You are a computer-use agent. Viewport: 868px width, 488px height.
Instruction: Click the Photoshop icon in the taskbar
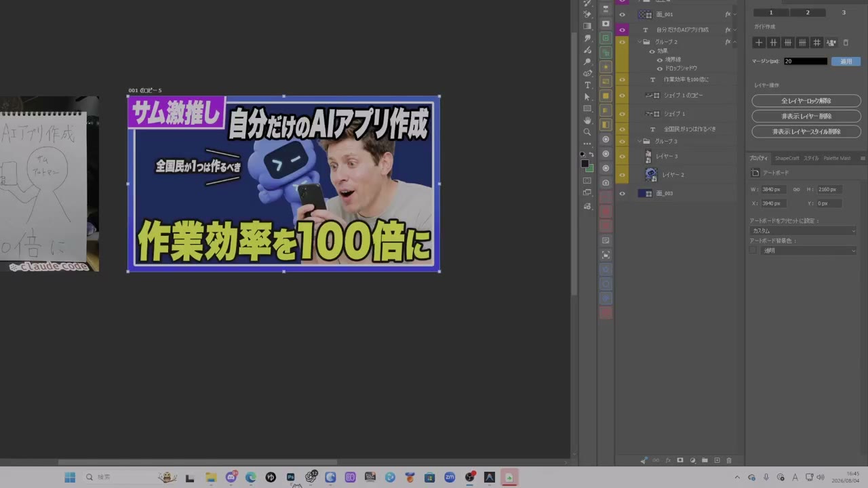pyautogui.click(x=290, y=477)
